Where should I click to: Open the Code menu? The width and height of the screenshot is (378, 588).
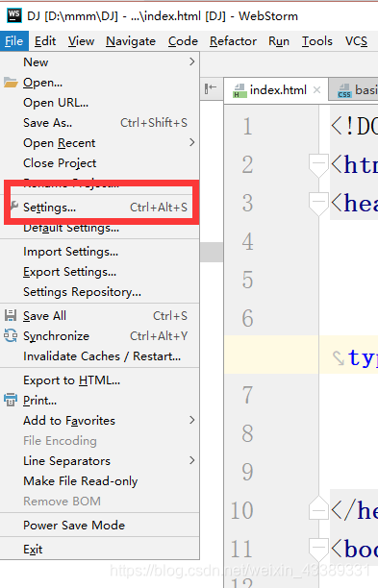click(183, 41)
